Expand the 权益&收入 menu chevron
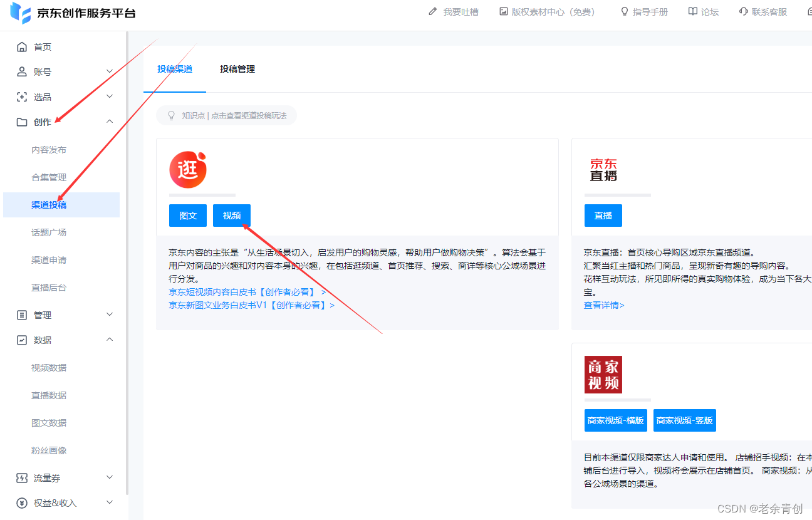 coord(110,502)
